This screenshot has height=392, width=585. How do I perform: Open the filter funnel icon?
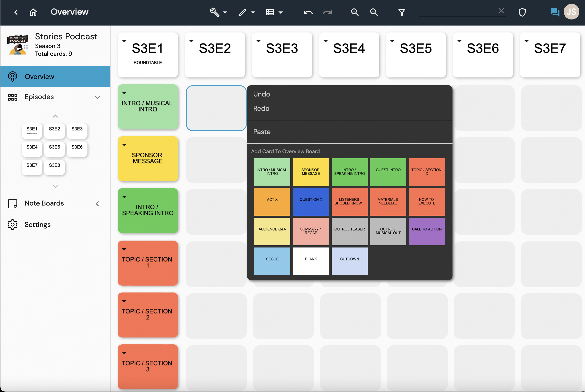[402, 12]
